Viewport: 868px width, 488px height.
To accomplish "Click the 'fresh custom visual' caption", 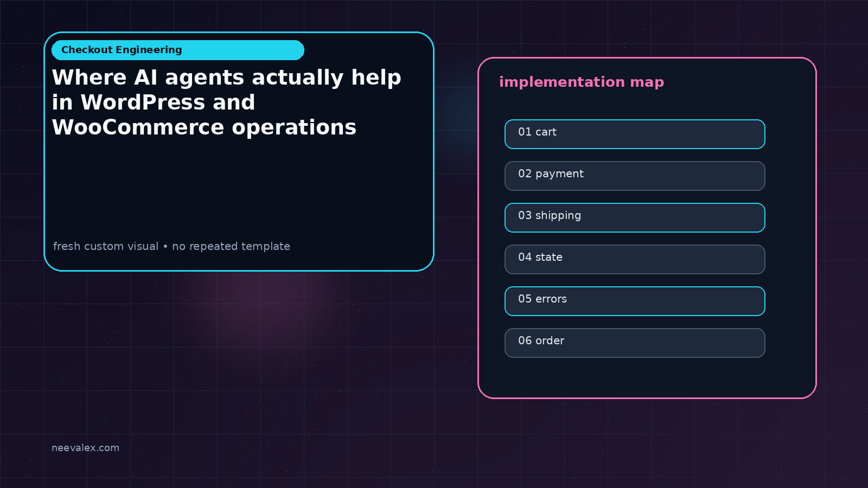I will [171, 246].
